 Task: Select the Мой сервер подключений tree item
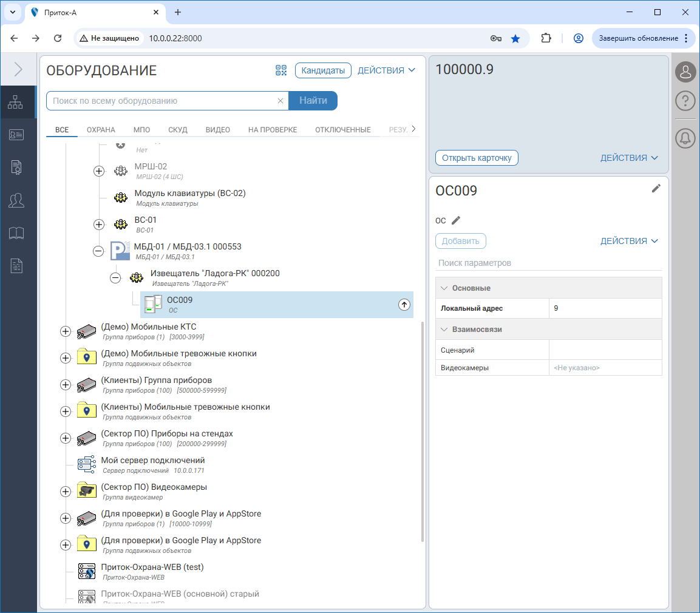tap(153, 461)
